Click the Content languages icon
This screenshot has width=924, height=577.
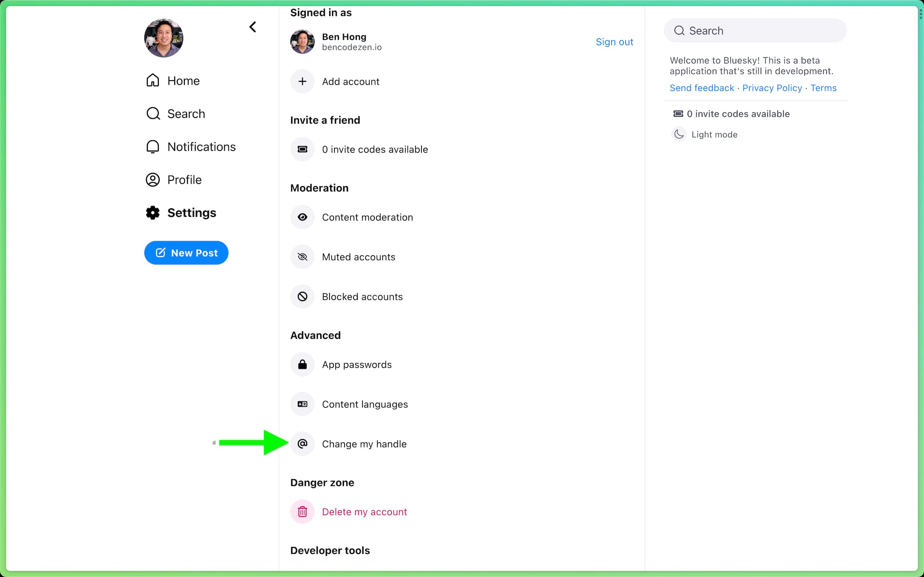tap(302, 404)
